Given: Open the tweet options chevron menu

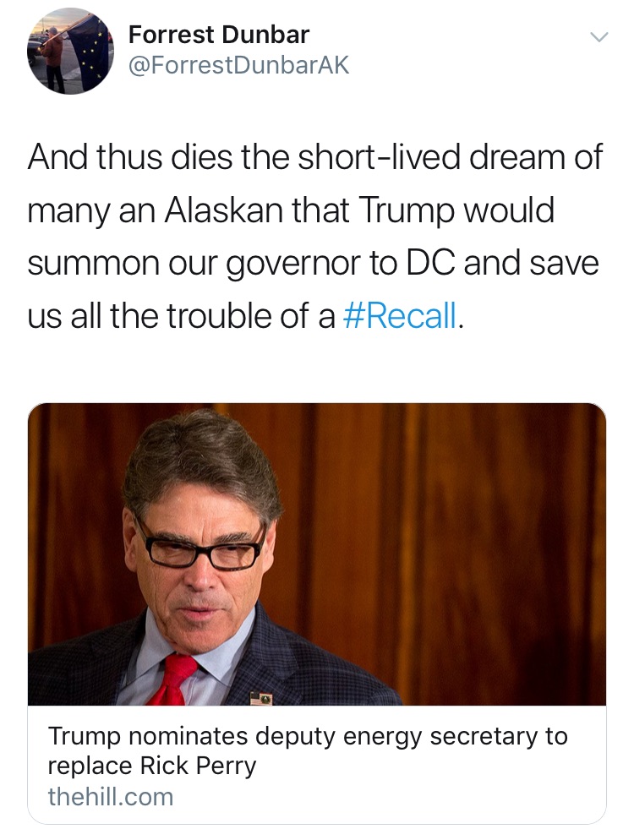Looking at the screenshot, I should pyautogui.click(x=598, y=37).
